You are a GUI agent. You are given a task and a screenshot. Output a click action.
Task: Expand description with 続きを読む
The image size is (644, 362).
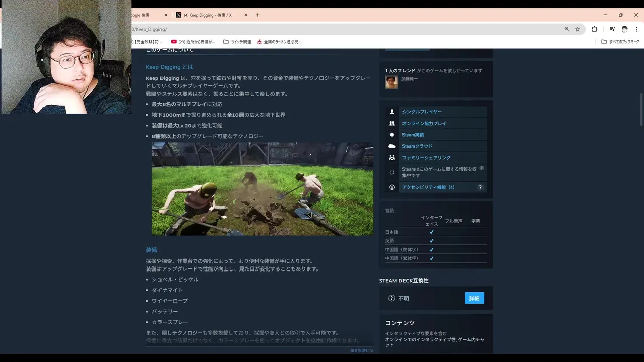[x=362, y=350]
